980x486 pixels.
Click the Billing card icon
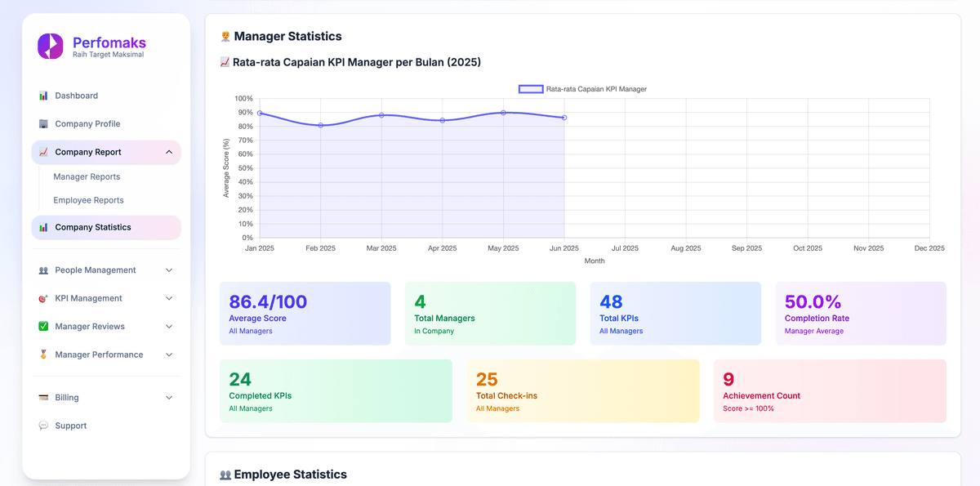point(43,398)
